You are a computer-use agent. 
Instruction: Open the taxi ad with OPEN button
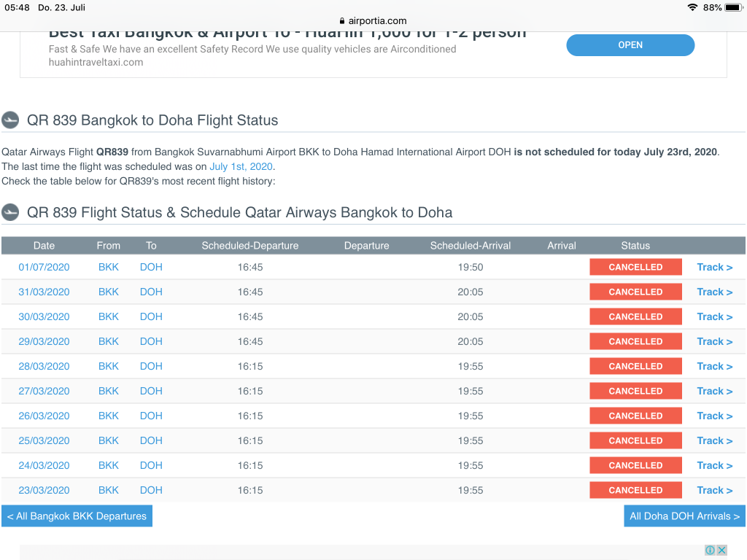(630, 45)
